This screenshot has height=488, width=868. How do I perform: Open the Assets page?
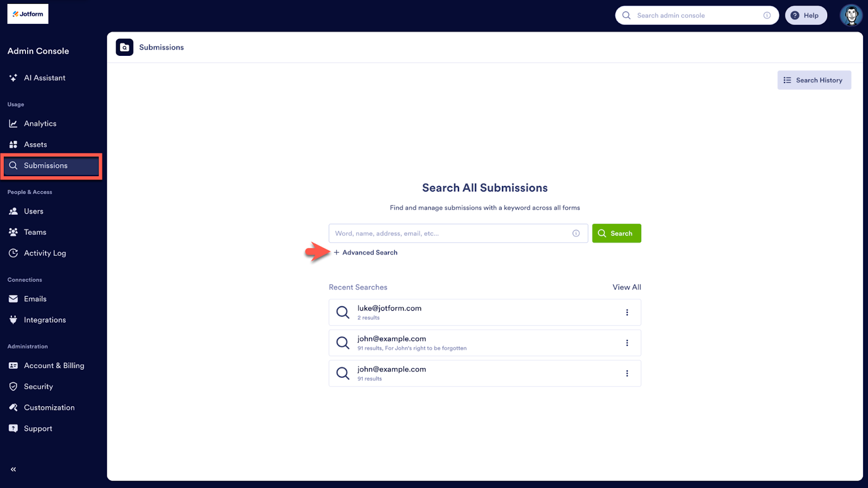point(35,144)
